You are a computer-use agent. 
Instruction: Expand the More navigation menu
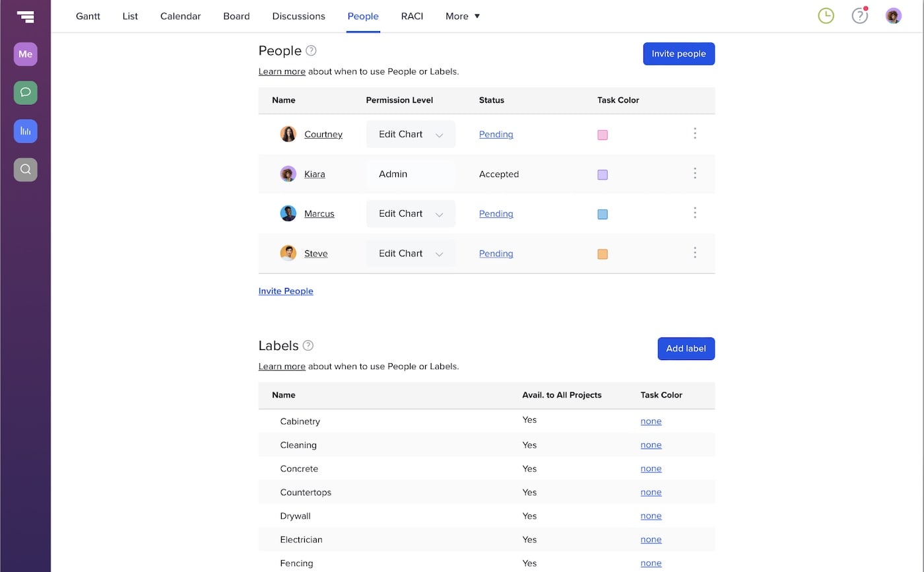[462, 16]
